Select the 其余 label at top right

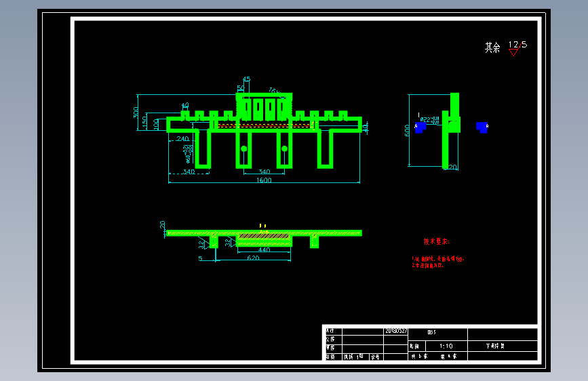click(x=492, y=47)
